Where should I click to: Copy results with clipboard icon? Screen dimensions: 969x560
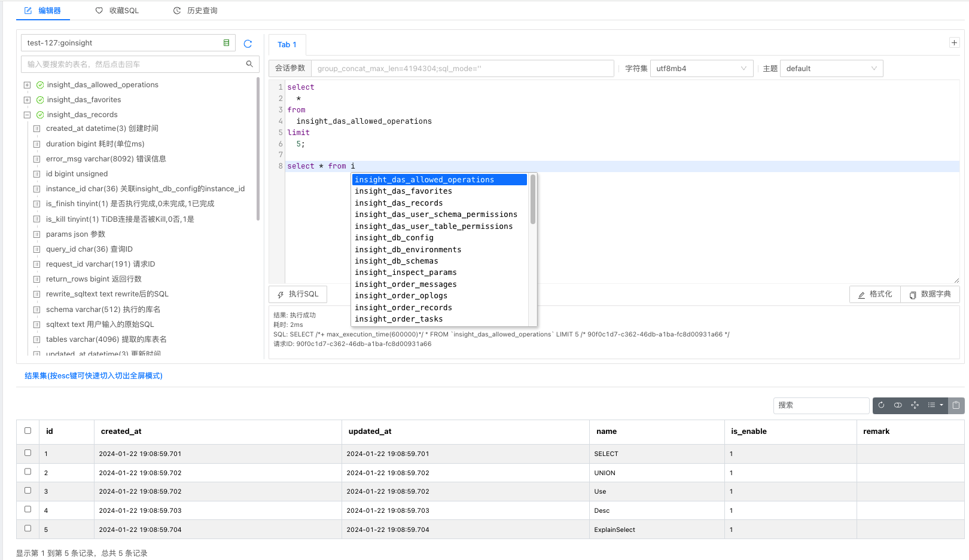(x=956, y=405)
